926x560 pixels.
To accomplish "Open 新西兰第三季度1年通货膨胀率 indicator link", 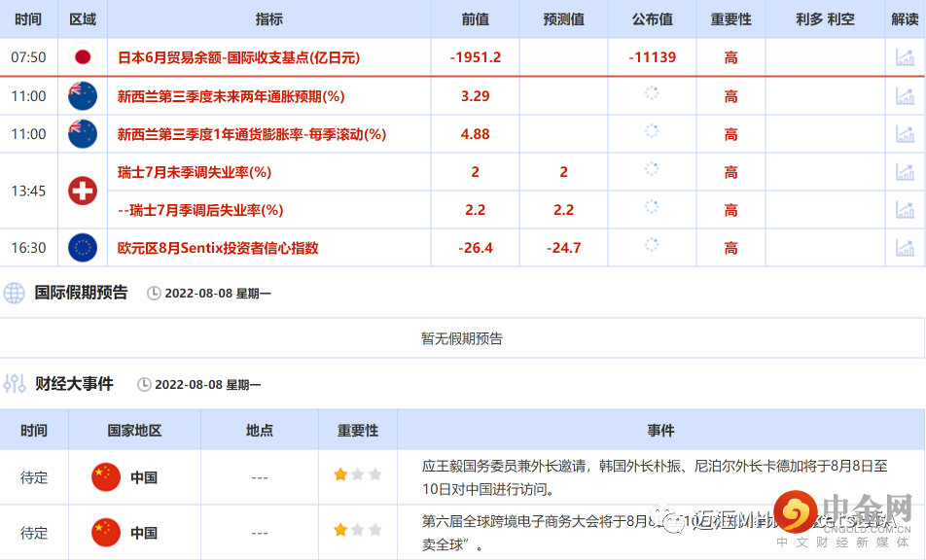I will click(x=252, y=134).
